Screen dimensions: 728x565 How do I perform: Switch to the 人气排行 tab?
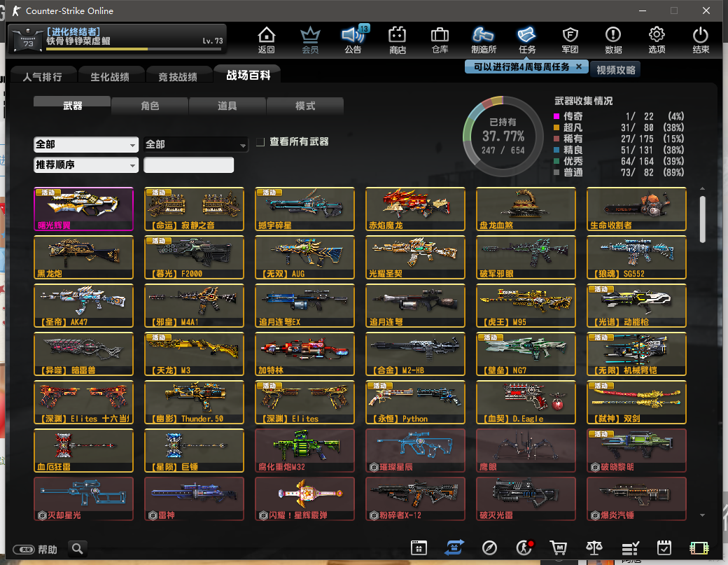tap(42, 76)
